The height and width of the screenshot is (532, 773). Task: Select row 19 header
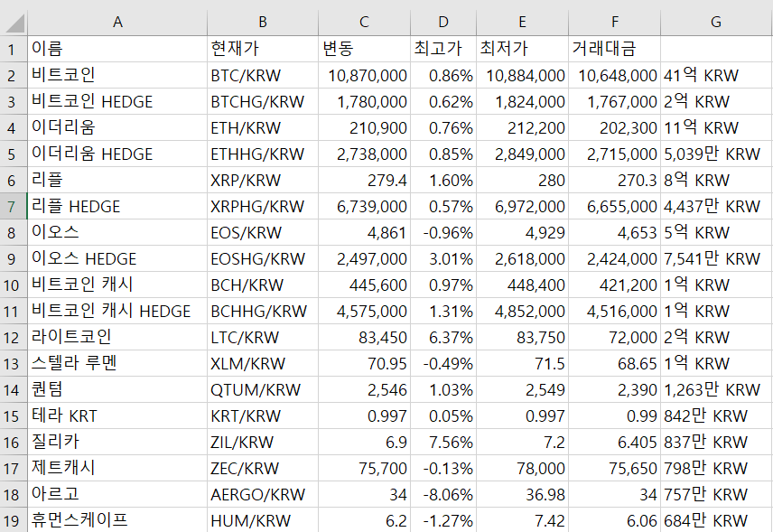coord(14,520)
